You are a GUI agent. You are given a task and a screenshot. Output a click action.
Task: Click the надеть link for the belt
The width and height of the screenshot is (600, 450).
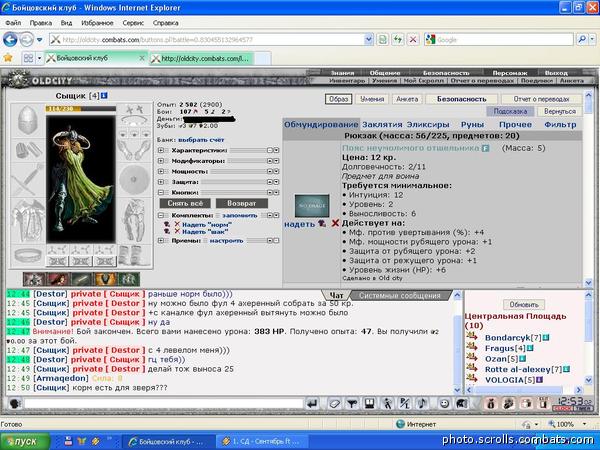point(299,224)
